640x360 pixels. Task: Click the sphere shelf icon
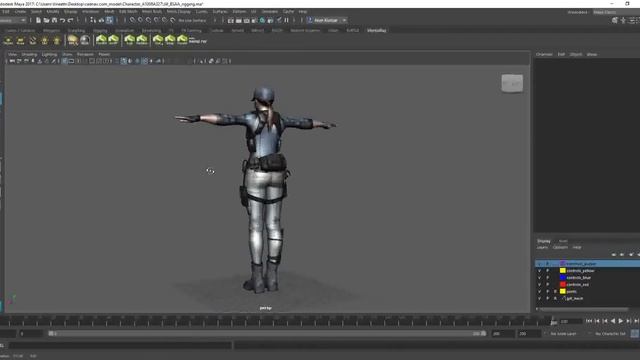coord(84,40)
